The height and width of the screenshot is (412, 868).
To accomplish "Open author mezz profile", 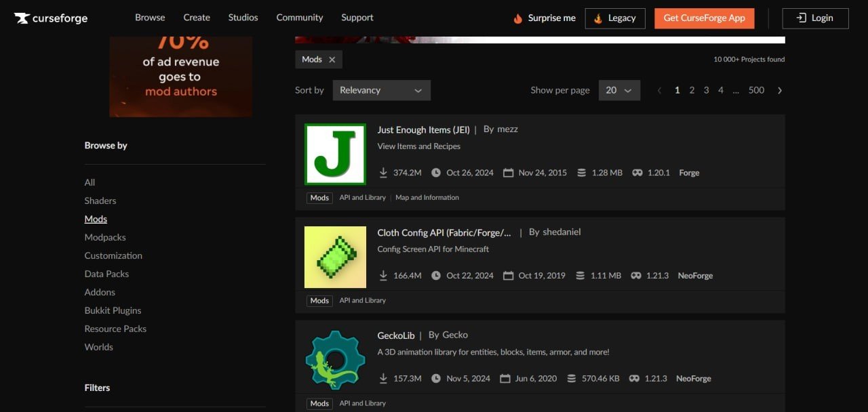I will click(x=507, y=129).
